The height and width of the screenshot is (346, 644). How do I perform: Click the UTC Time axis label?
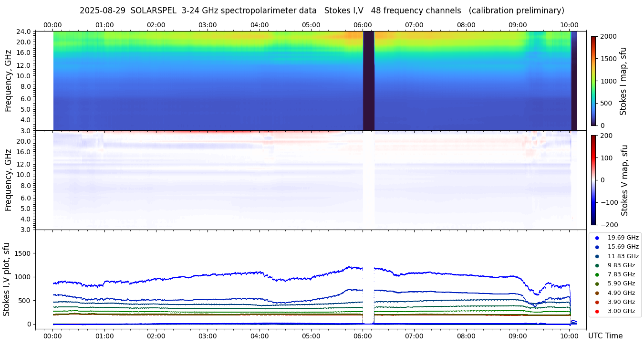coord(605,336)
